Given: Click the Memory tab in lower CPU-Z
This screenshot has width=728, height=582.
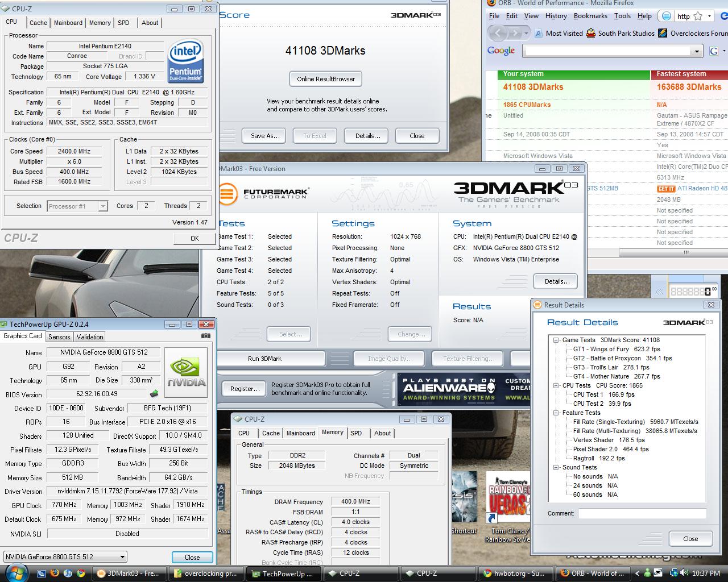Looking at the screenshot, I should [333, 433].
